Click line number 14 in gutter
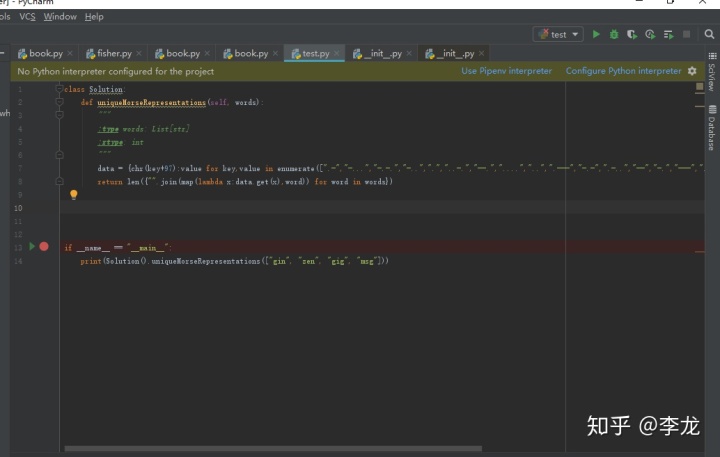This screenshot has width=720, height=457. [x=18, y=261]
